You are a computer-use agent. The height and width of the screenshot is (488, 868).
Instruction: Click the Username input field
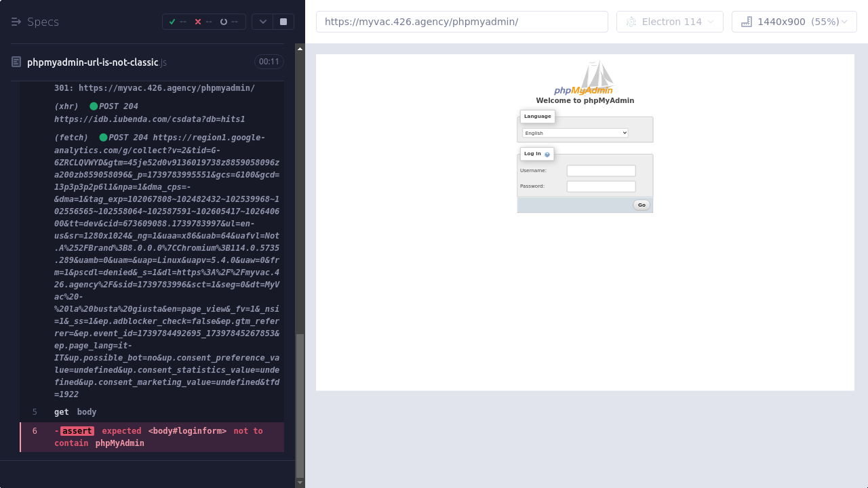pos(601,171)
